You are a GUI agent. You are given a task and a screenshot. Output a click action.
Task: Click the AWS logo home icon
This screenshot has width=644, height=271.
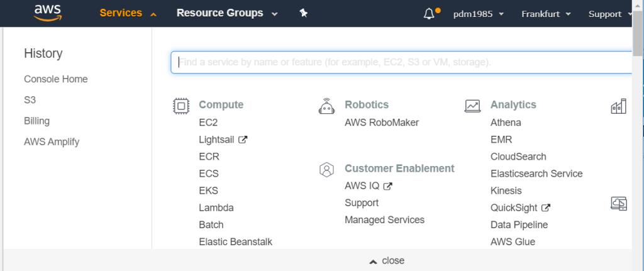(48, 13)
